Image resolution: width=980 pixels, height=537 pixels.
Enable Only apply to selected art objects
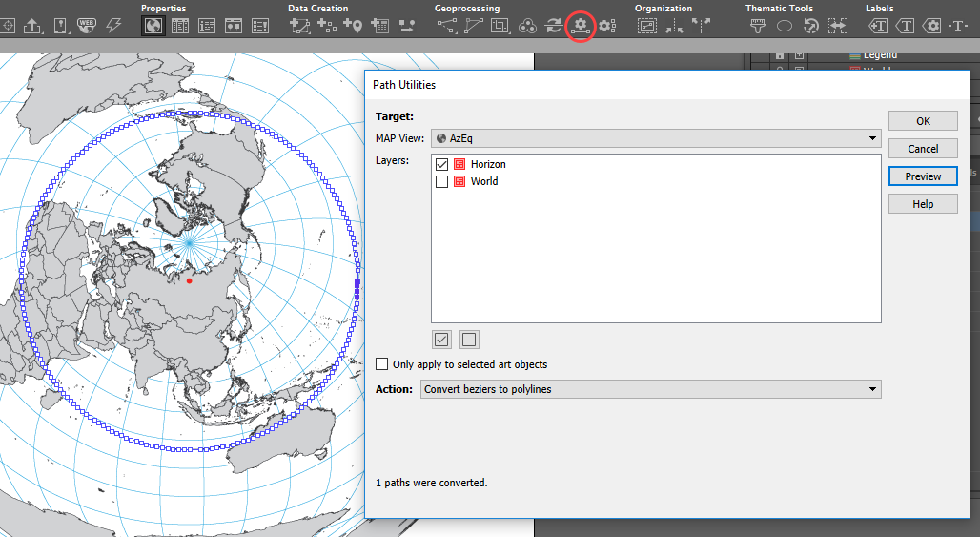tap(382, 363)
